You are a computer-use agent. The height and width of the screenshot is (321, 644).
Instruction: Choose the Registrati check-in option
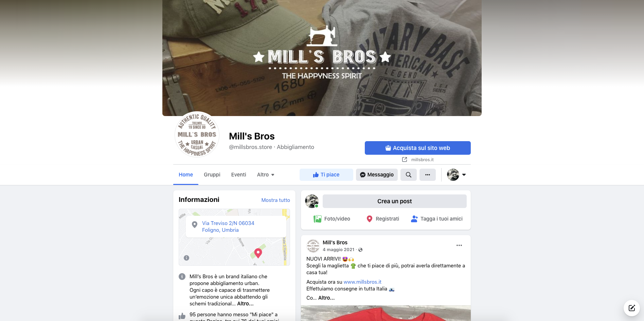(x=383, y=219)
